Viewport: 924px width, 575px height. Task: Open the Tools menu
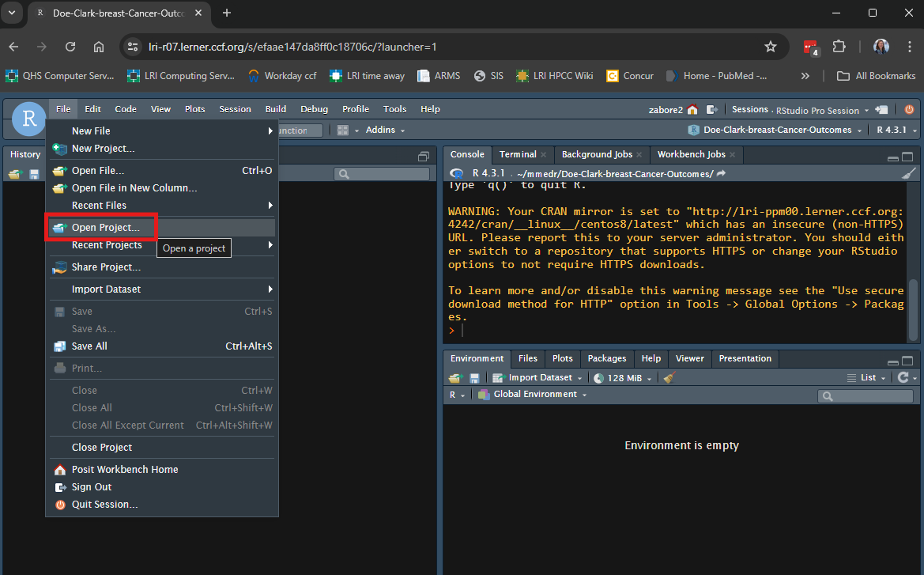[x=394, y=109]
